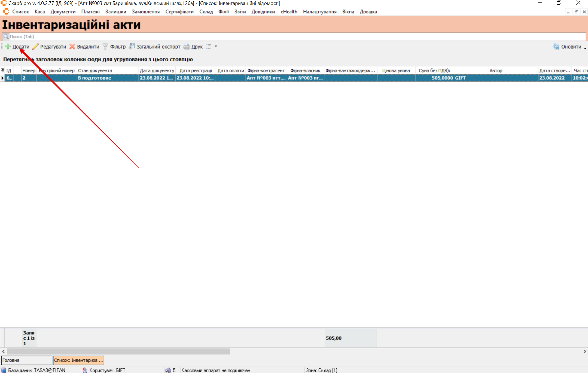Expand toolbar overflow arrow beside Оновити
Viewport: 588px width, 373px height.
(585, 48)
